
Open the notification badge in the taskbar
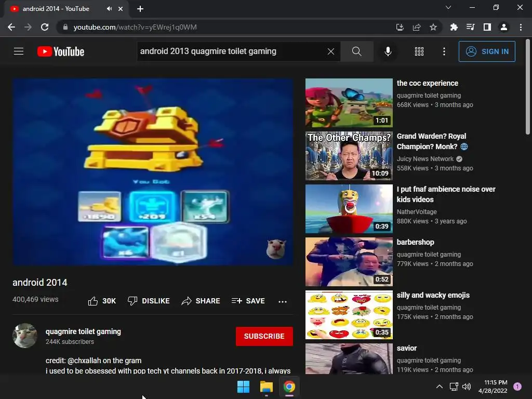pyautogui.click(x=517, y=387)
